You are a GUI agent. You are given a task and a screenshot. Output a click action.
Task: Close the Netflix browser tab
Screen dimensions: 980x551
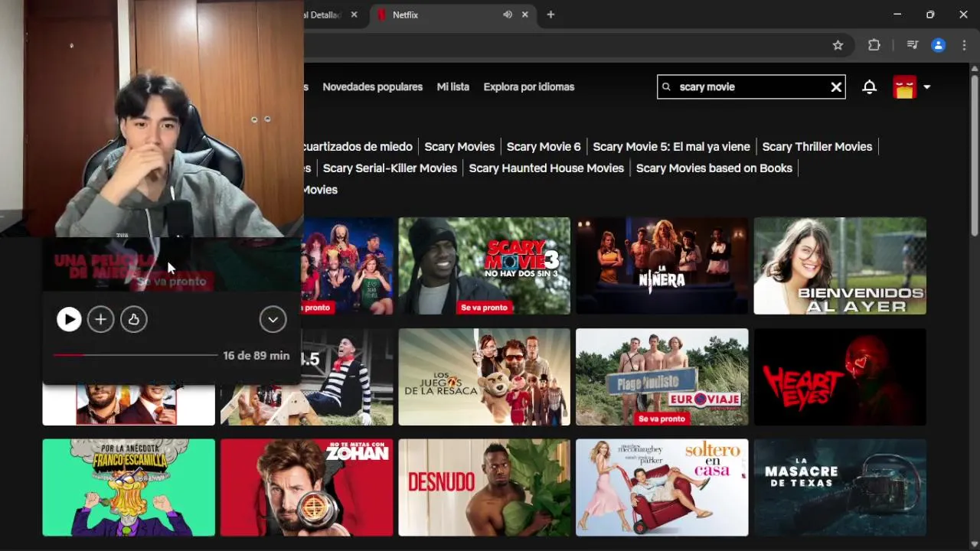(x=525, y=15)
